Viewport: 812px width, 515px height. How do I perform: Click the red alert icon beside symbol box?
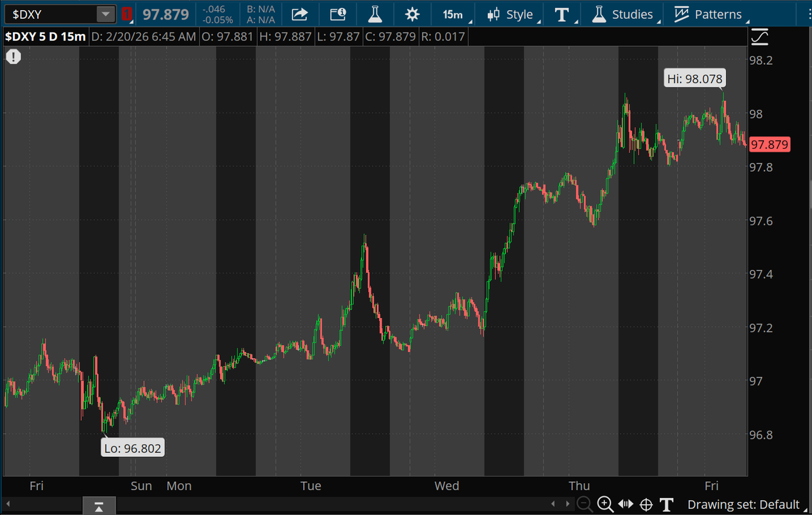pyautogui.click(x=127, y=14)
